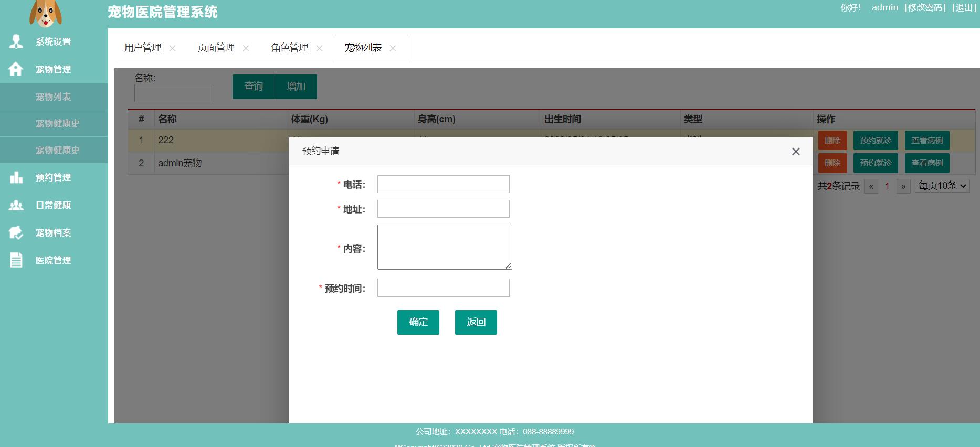Click 返回 to cancel dialog
980x447 pixels.
476,322
